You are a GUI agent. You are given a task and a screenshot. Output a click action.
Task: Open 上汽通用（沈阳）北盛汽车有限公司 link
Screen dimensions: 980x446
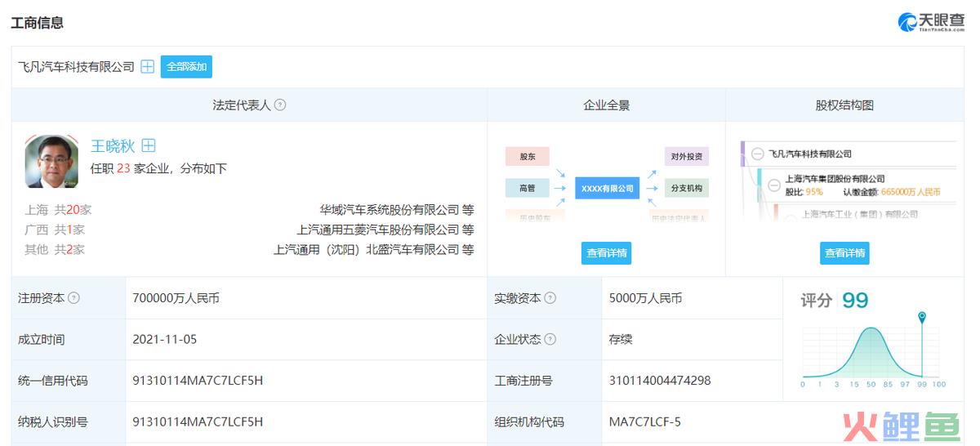(x=367, y=249)
